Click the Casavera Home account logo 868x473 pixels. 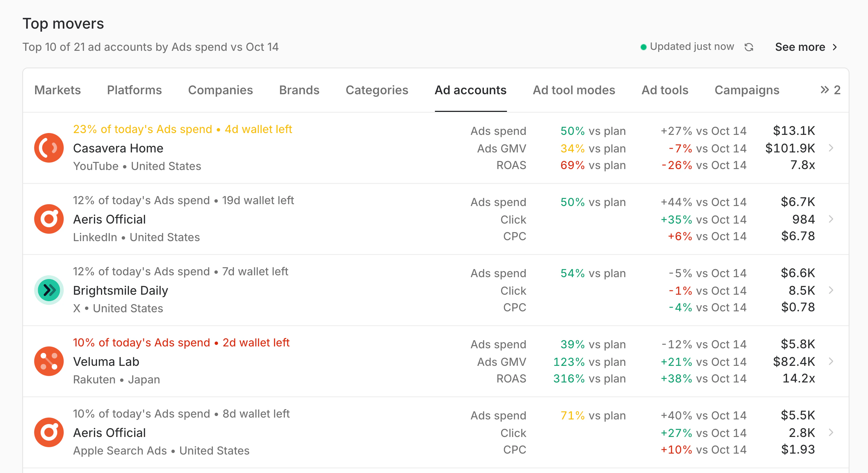point(49,148)
